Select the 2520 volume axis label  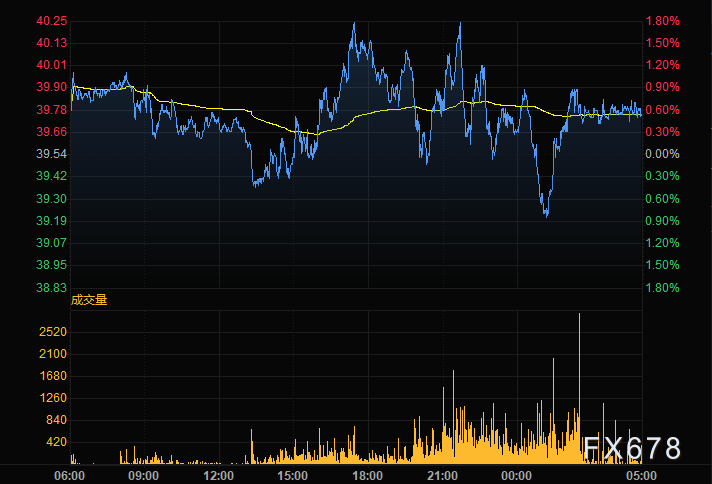click(53, 332)
